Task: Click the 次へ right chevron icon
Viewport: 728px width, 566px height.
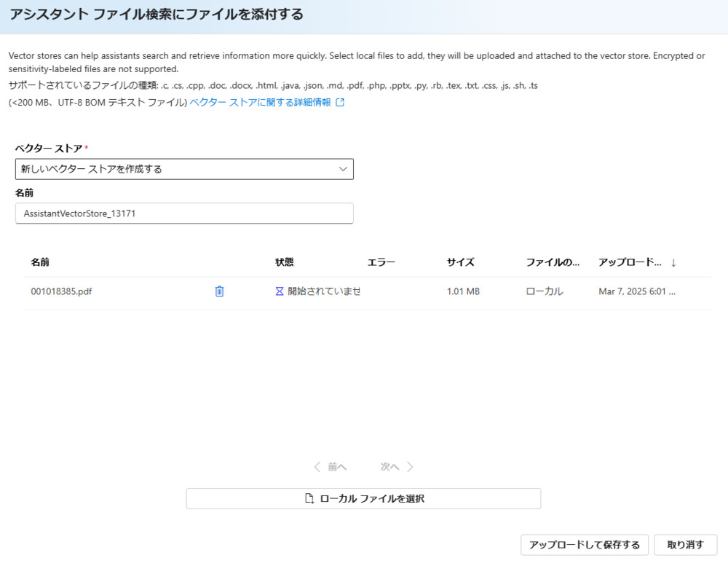Action: click(x=410, y=467)
